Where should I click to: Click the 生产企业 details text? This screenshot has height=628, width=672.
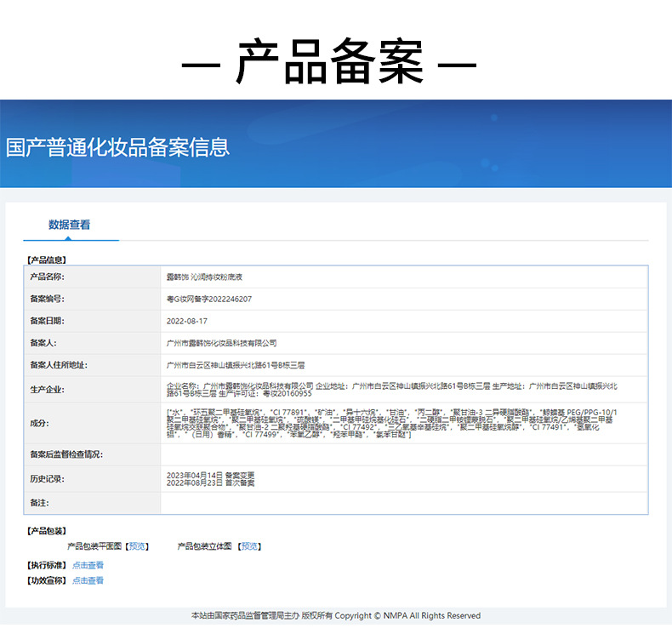(391, 390)
